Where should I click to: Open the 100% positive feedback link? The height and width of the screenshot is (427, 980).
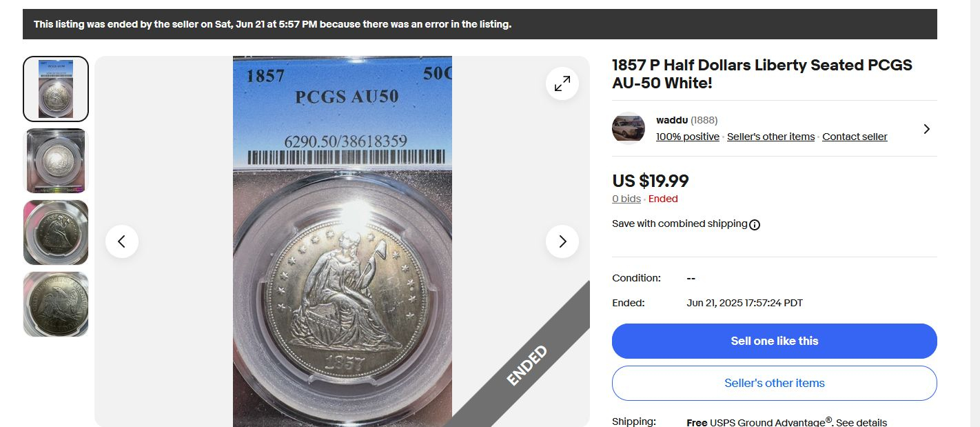688,137
